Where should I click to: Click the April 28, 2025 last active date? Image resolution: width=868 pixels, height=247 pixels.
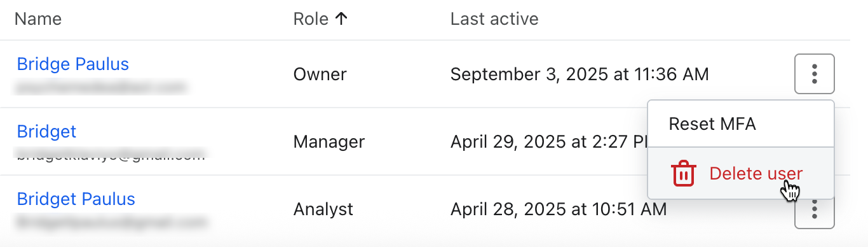click(559, 209)
